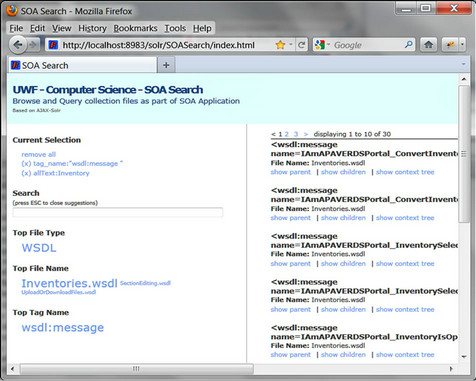Click the horizontal scrollbar left arrow
This screenshot has width=476, height=381.
click(x=12, y=369)
